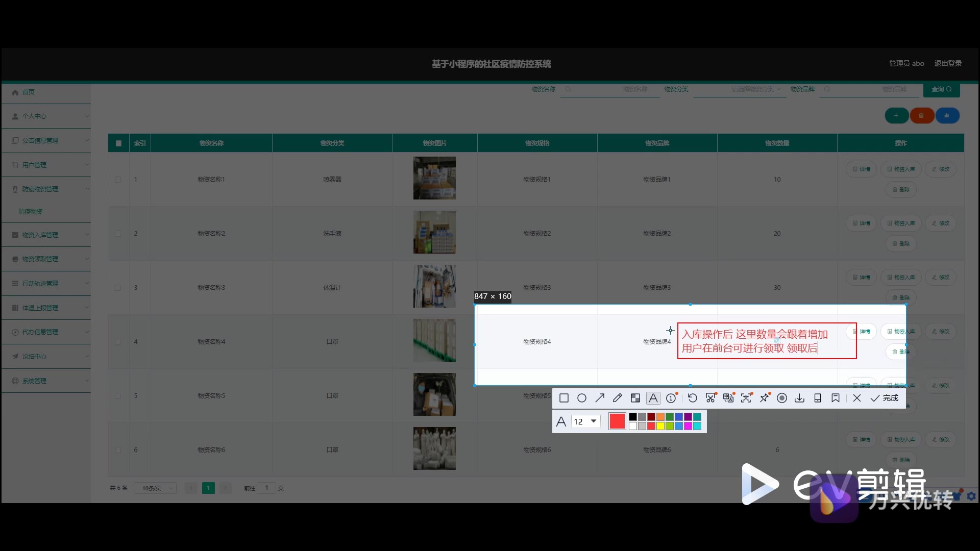The height and width of the screenshot is (551, 980).
Task: Select the ellipse annotation tool
Action: pyautogui.click(x=582, y=398)
